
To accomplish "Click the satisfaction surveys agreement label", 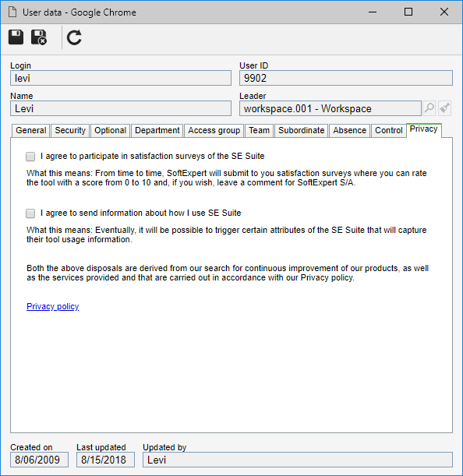I will click(x=152, y=156).
